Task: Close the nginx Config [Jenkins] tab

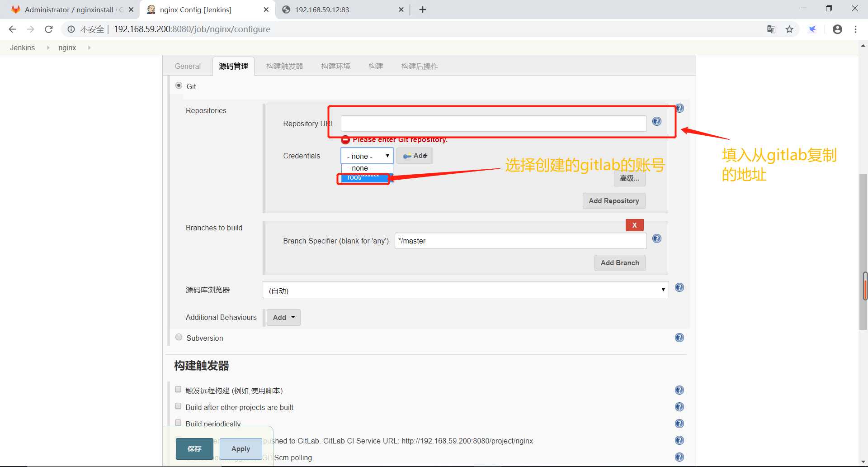Action: (x=266, y=10)
